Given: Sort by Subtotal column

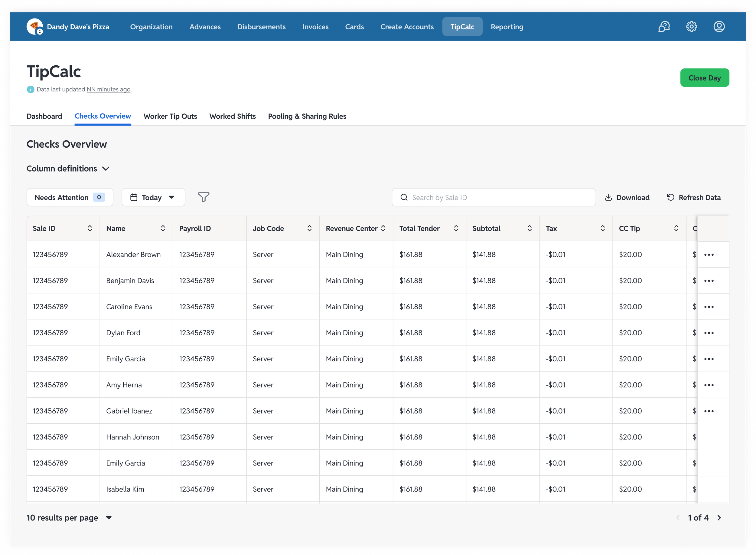Looking at the screenshot, I should [530, 228].
